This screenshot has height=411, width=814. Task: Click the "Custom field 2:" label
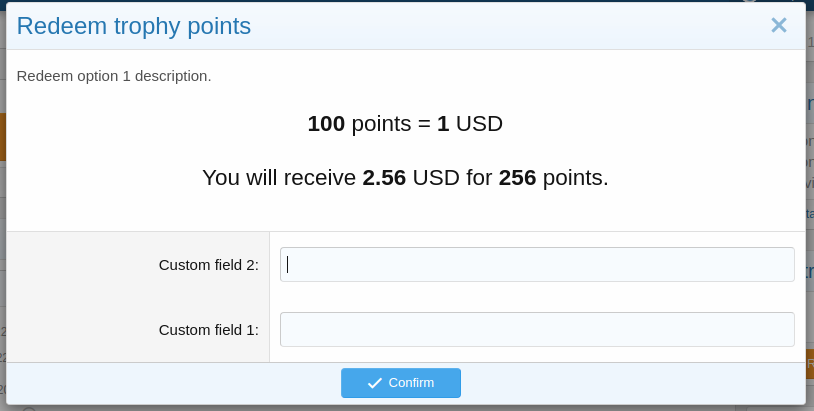208,265
